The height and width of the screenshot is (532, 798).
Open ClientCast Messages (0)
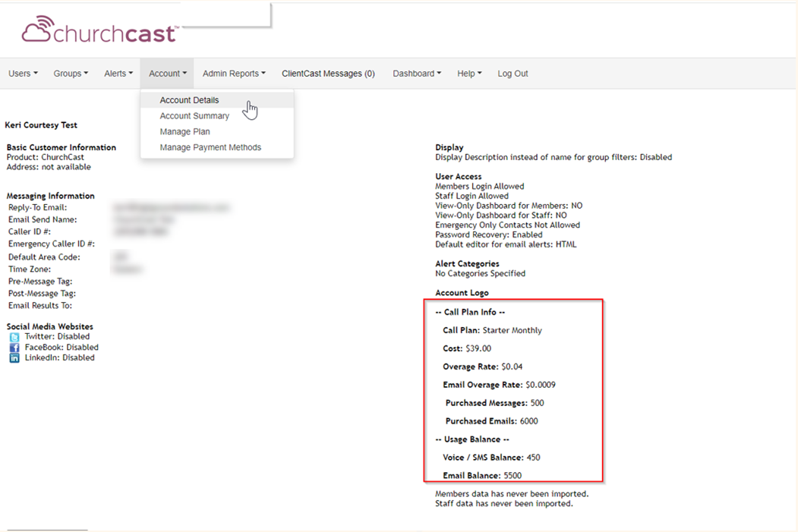(328, 74)
